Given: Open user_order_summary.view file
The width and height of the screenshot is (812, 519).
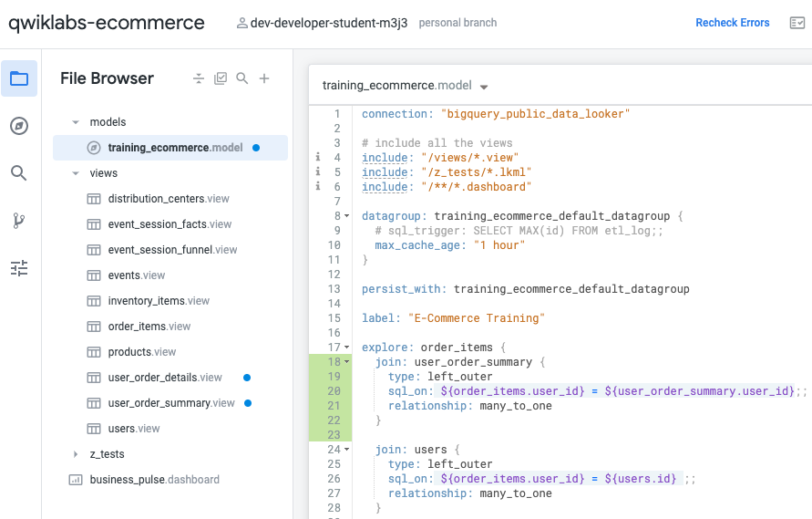Looking at the screenshot, I should pyautogui.click(x=171, y=403).
